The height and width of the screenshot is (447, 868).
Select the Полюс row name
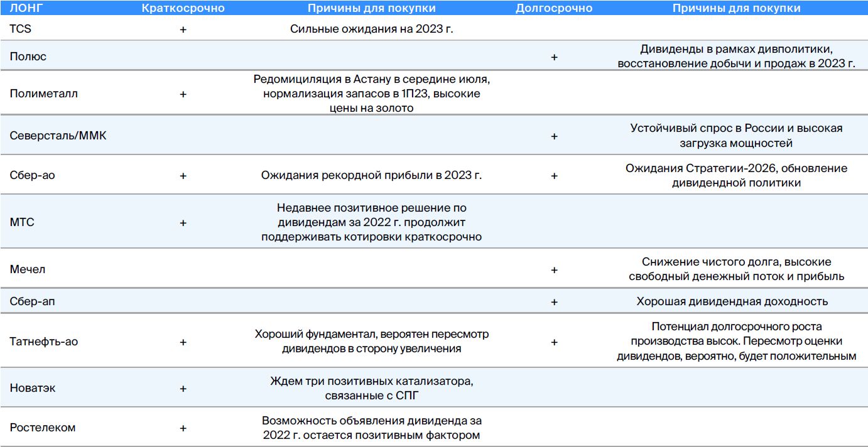[x=28, y=57]
